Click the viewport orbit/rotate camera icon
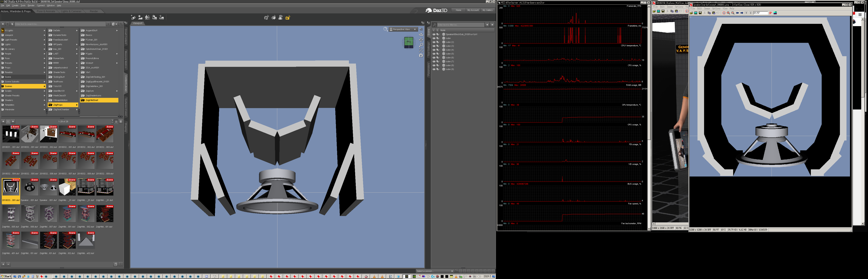The image size is (868, 279). 421,34
